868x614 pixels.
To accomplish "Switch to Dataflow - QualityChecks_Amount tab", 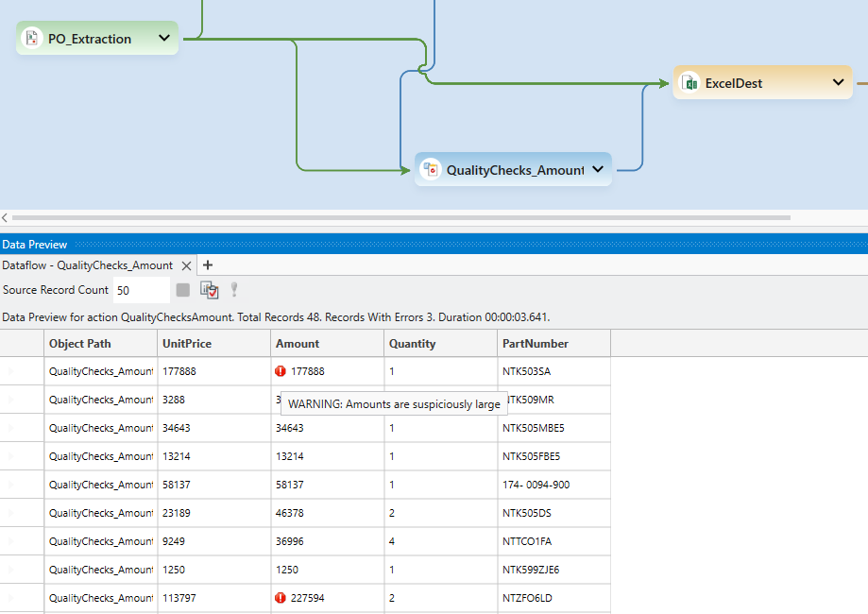I will pos(88,265).
